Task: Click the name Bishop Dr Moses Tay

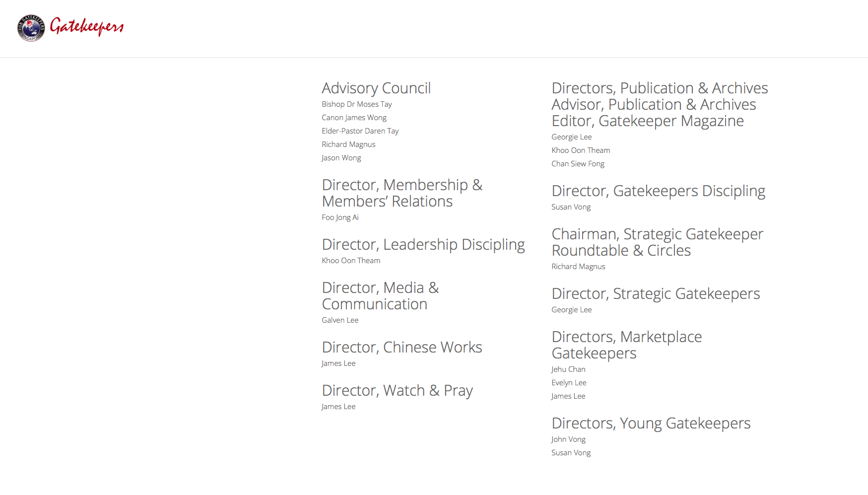Action: [x=357, y=104]
